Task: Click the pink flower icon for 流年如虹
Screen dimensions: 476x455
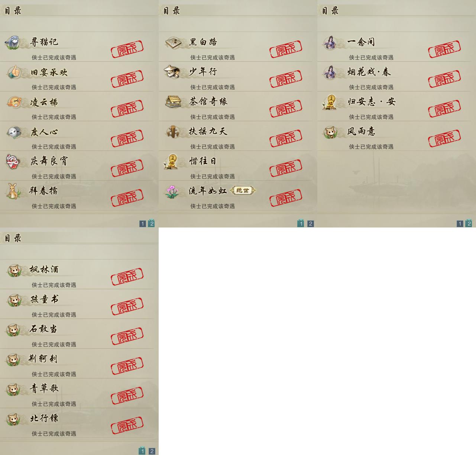Action: pos(172,191)
